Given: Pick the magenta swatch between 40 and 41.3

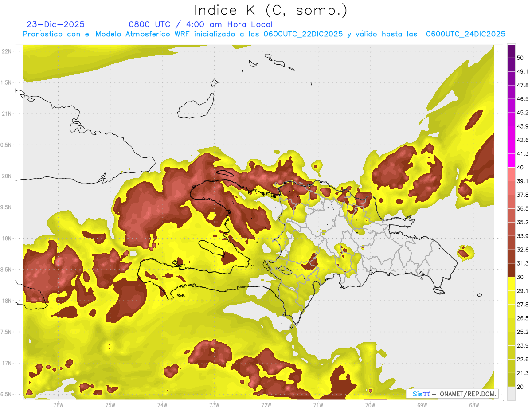Looking at the screenshot, I should point(511,160).
